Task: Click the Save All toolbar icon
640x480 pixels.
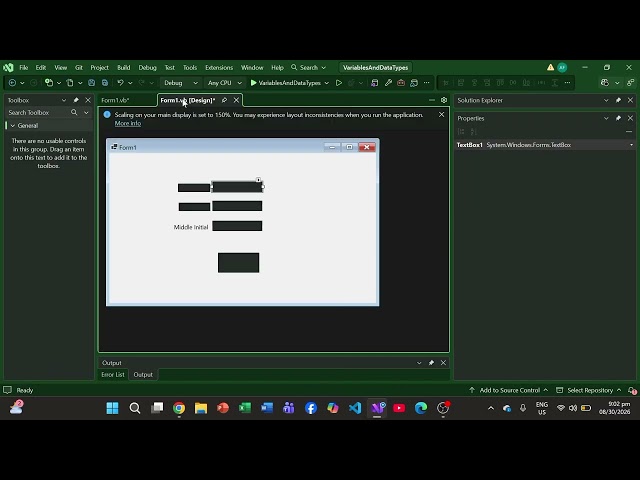Action: click(105, 83)
